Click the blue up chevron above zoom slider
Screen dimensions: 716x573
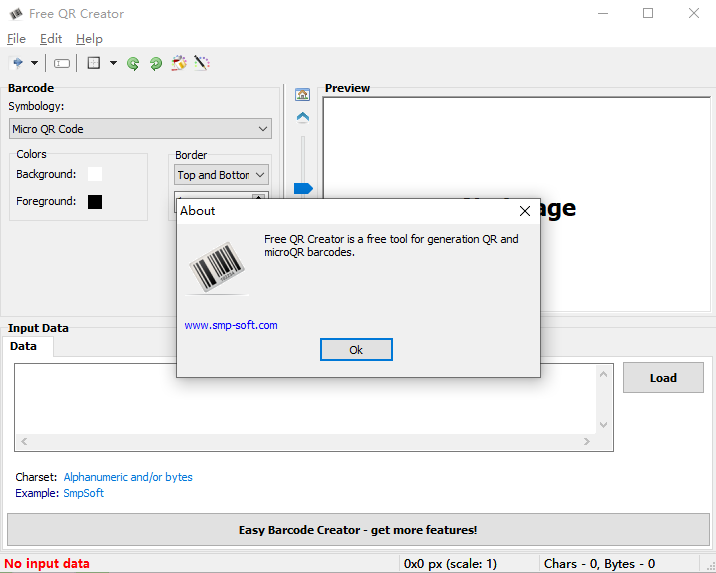[x=303, y=117]
